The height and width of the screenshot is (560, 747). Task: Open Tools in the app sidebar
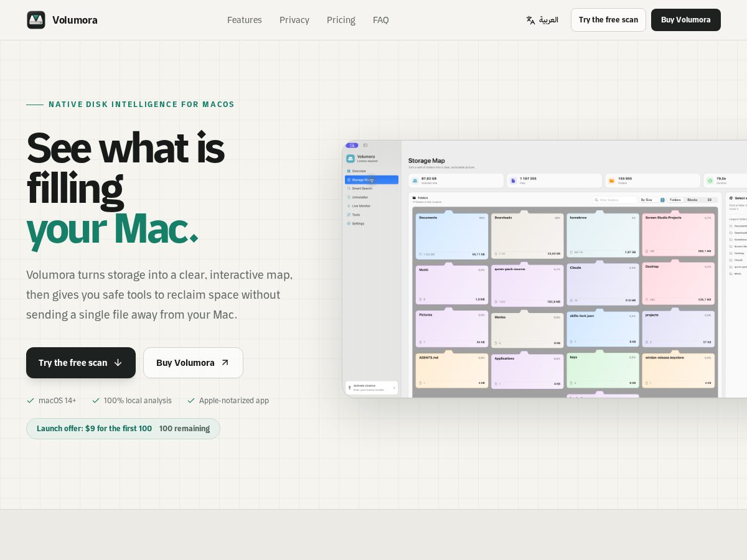point(372,215)
